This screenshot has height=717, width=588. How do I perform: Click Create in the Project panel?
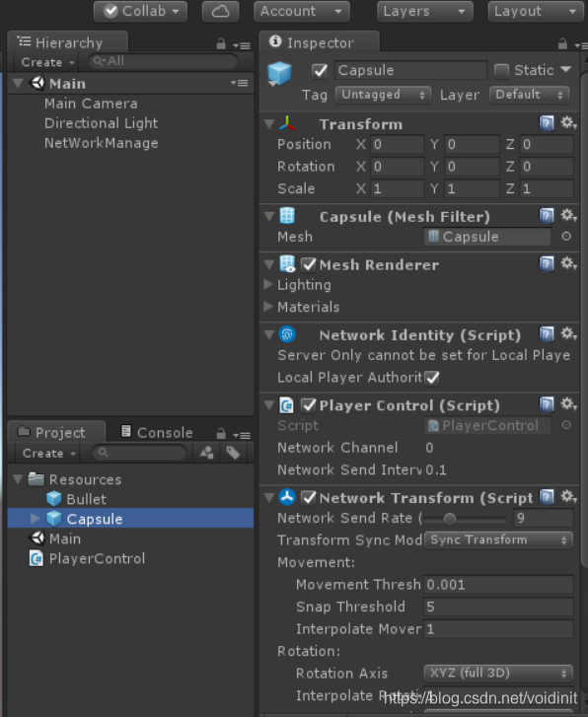click(x=49, y=453)
